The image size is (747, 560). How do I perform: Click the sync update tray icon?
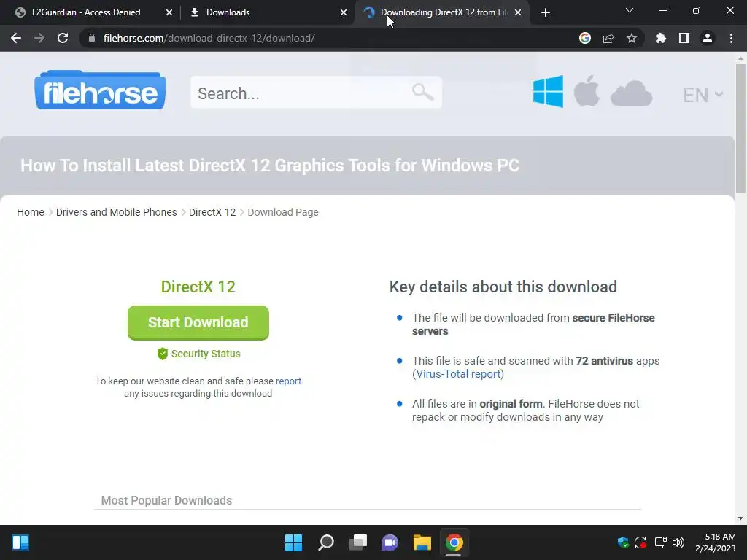point(640,542)
